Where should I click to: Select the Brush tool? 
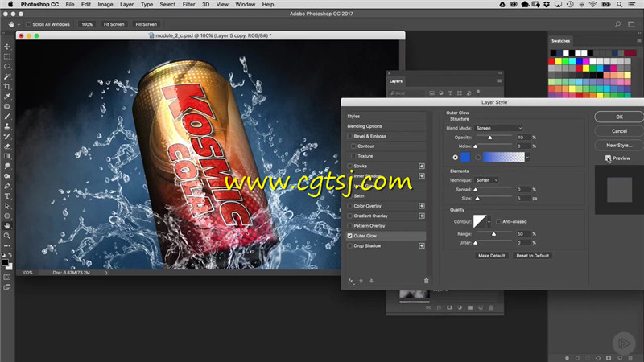7,116
